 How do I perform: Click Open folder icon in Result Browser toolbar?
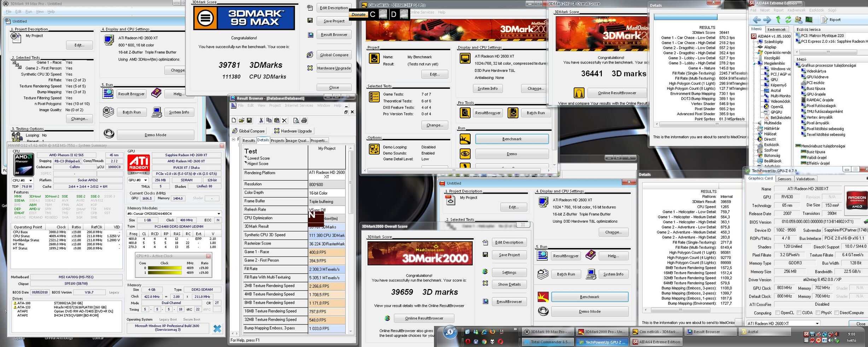pyautogui.click(x=241, y=120)
